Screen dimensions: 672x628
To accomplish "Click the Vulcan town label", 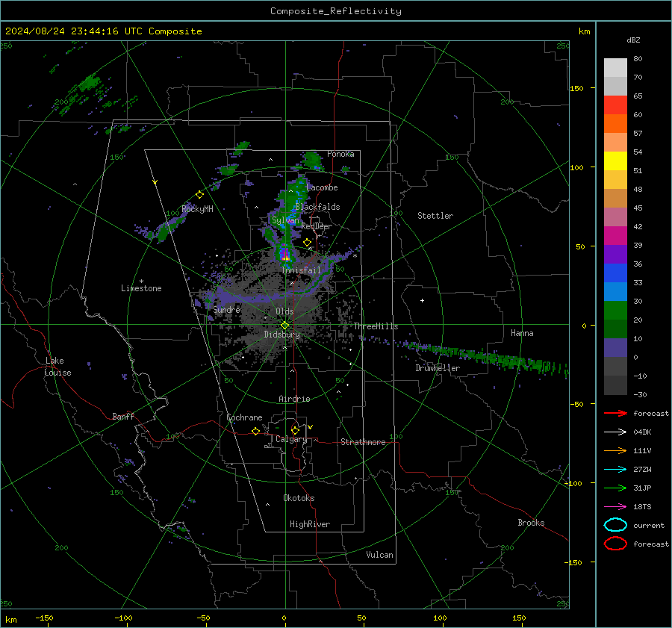I will pyautogui.click(x=380, y=555).
